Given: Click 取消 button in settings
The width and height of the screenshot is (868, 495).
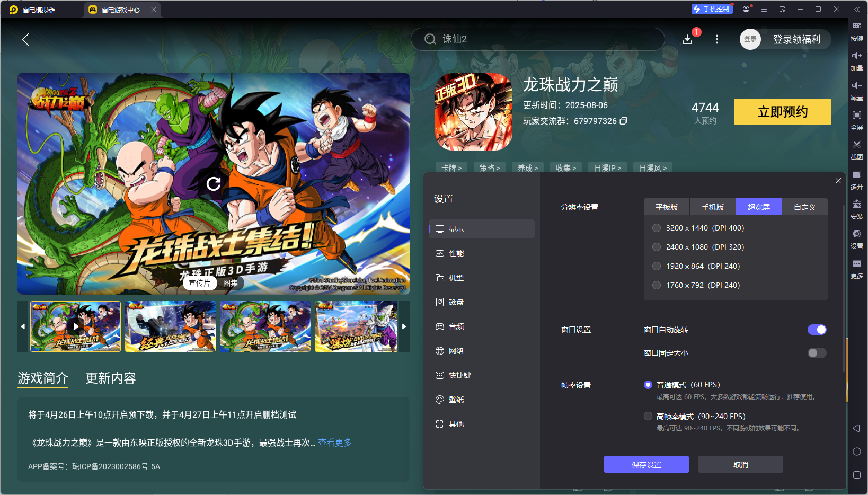Looking at the screenshot, I should pyautogui.click(x=741, y=464).
